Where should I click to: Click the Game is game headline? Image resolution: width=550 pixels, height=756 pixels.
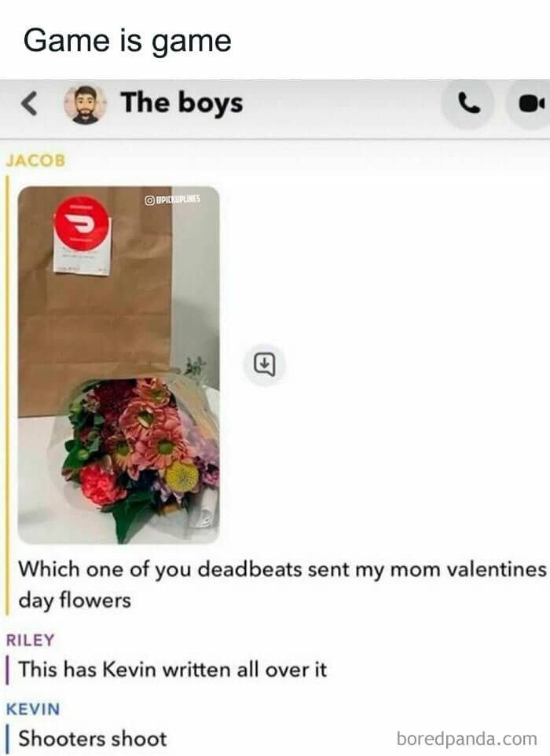[x=127, y=42]
